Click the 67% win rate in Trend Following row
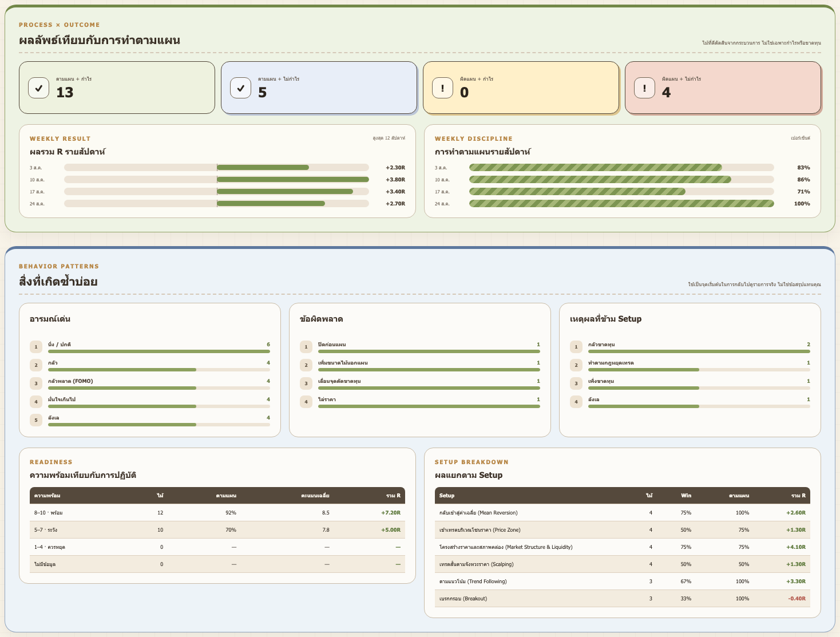This screenshot has height=637, width=840. tap(686, 581)
